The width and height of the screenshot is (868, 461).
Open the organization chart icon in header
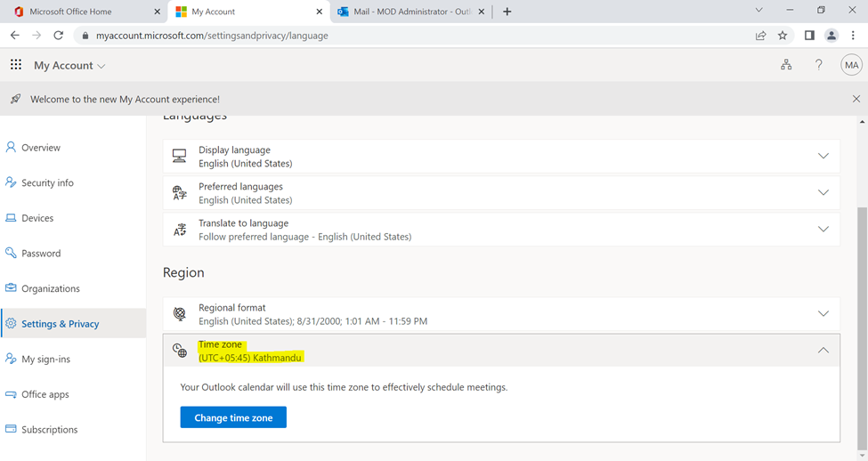[x=786, y=65]
